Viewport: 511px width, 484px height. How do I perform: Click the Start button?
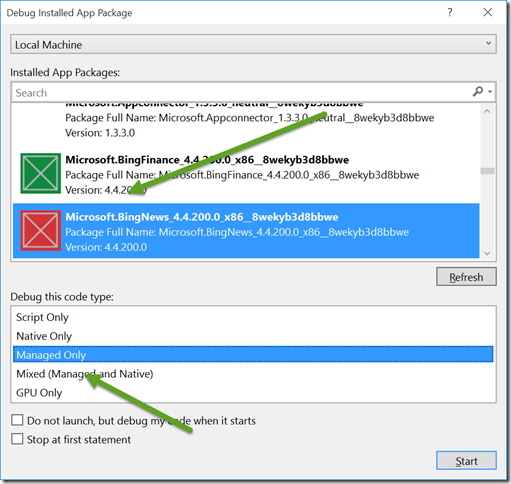[x=466, y=461]
